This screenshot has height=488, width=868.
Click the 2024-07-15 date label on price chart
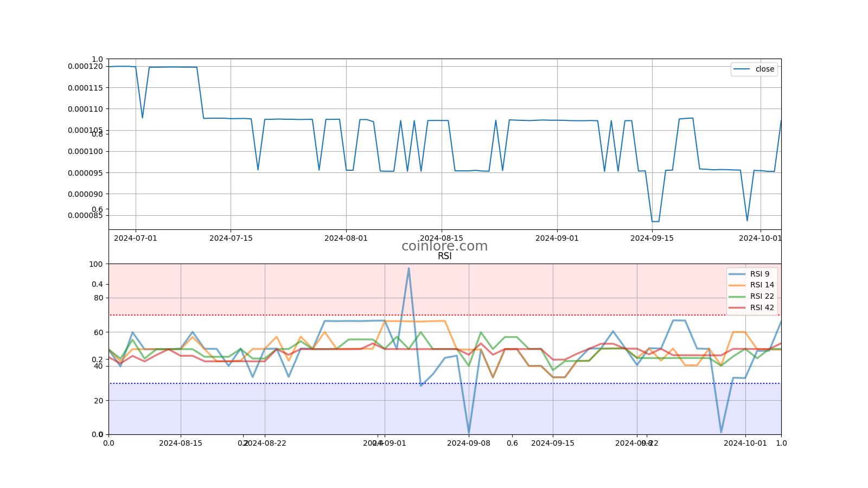[231, 238]
